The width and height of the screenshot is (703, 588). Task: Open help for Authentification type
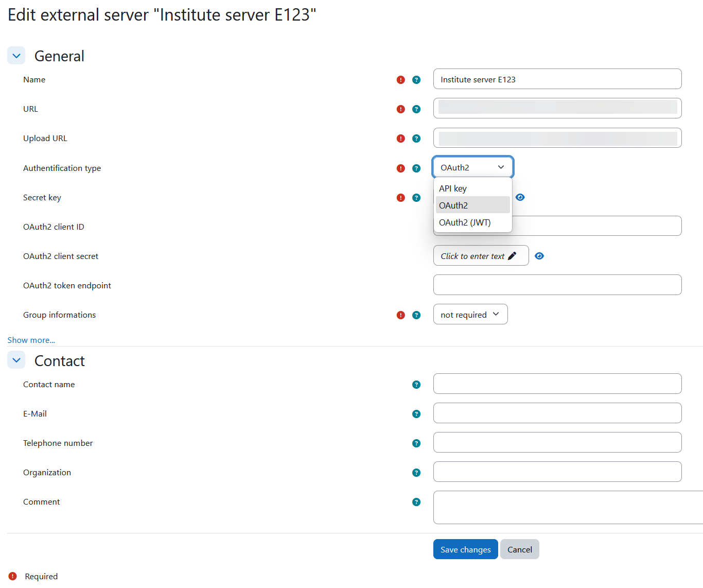[x=416, y=168]
